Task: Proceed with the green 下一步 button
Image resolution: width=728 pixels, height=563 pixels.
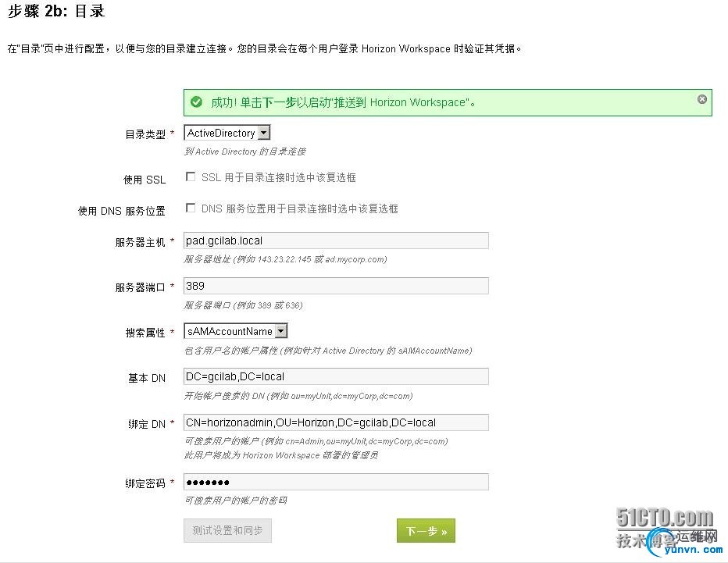Action: (426, 530)
